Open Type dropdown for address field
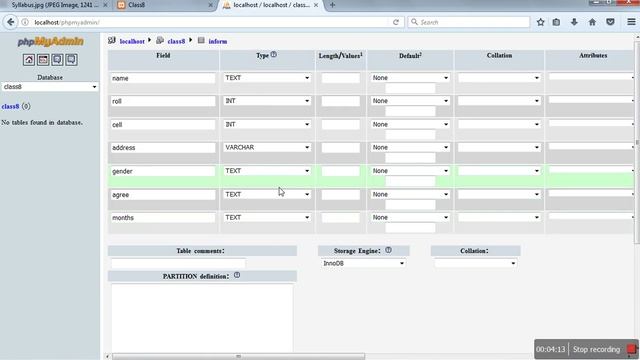Image resolution: width=640 pixels, height=360 pixels. point(267,147)
